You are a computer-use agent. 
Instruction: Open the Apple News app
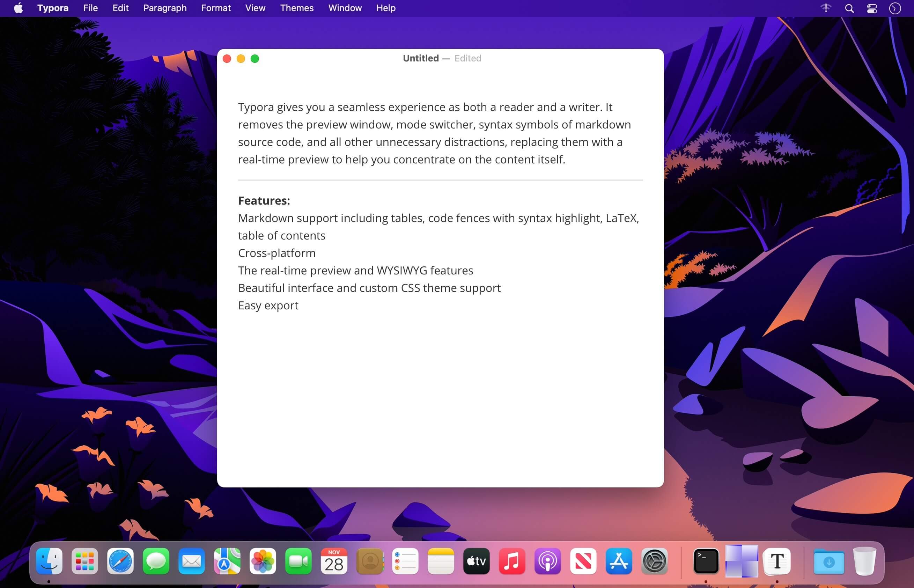[x=583, y=561]
